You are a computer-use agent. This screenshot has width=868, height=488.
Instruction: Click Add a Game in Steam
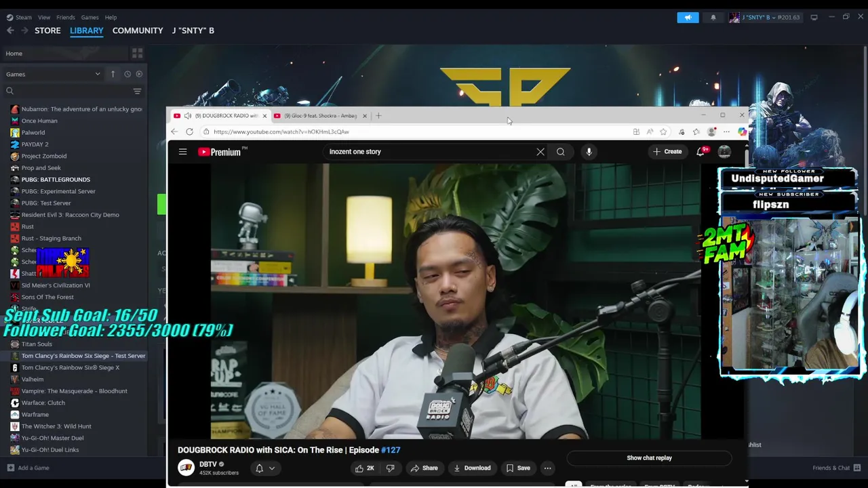[x=28, y=468]
